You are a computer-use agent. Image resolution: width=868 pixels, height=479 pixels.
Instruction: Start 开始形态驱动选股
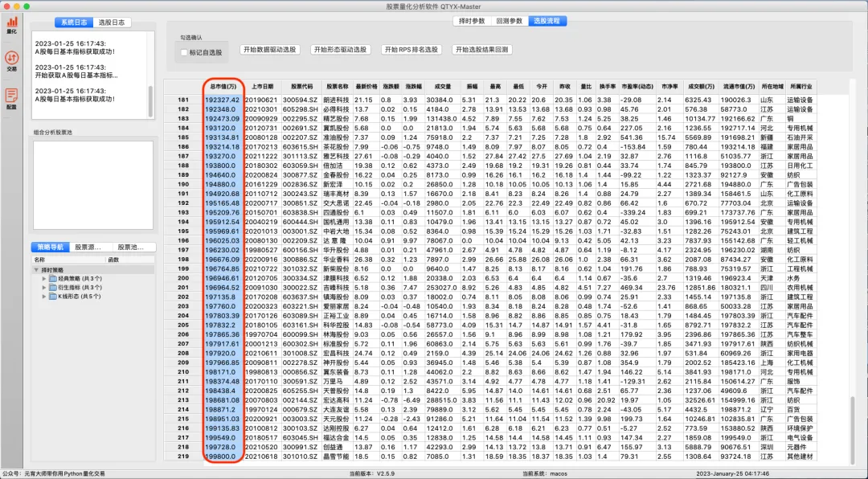point(341,49)
